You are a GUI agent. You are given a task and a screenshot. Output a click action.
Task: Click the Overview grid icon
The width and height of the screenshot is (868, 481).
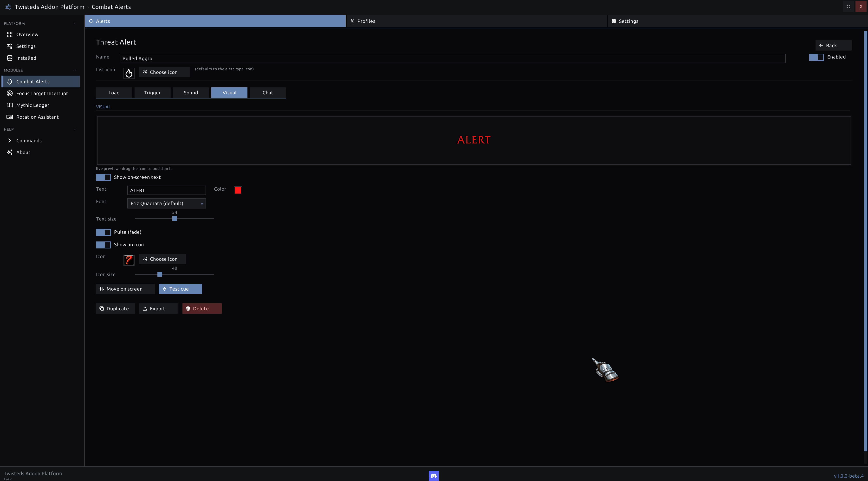10,34
